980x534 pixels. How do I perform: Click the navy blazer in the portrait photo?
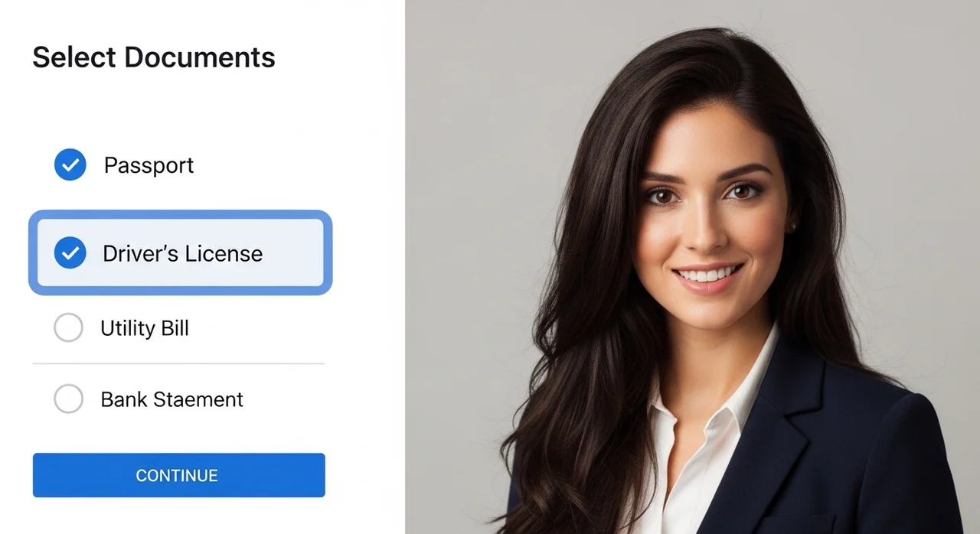coord(842,459)
